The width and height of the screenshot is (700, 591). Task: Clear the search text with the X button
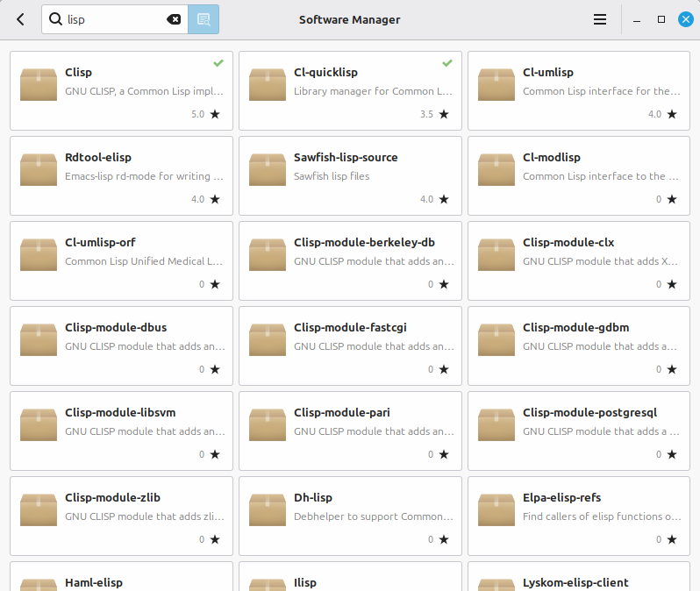click(174, 19)
